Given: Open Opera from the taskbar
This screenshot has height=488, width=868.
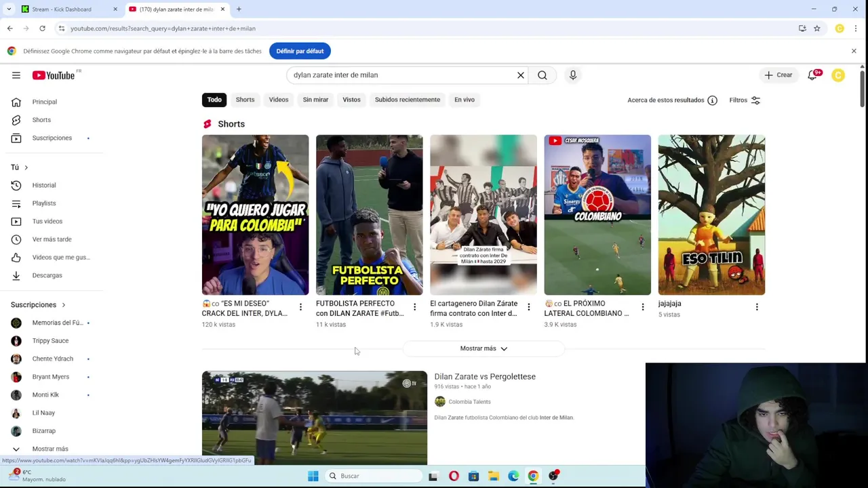Looking at the screenshot, I should pyautogui.click(x=454, y=476).
